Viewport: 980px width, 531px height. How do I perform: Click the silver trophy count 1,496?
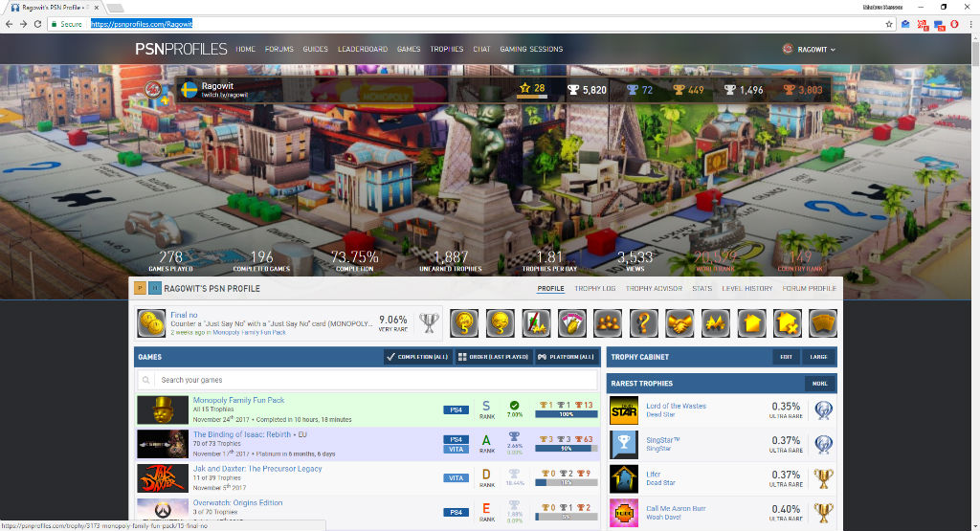pos(743,90)
